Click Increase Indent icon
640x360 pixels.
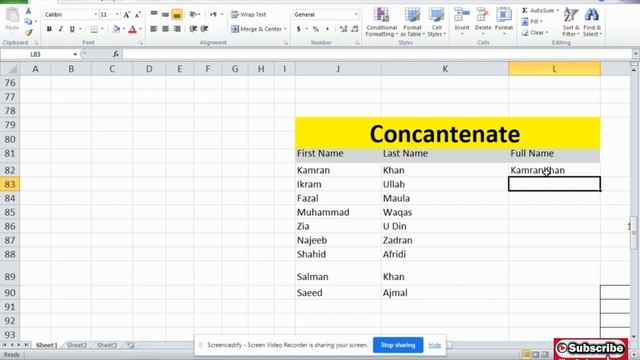[204, 29]
